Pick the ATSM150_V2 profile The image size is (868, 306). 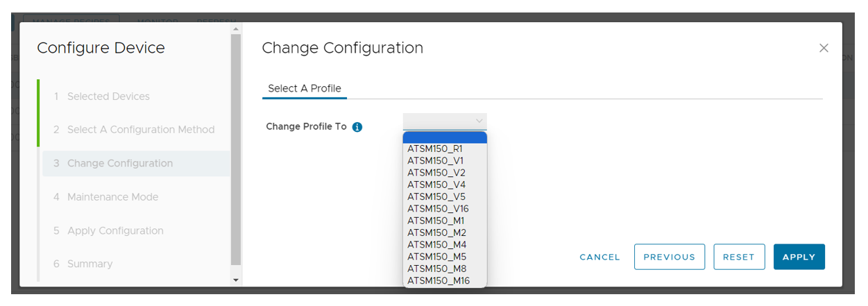(436, 172)
